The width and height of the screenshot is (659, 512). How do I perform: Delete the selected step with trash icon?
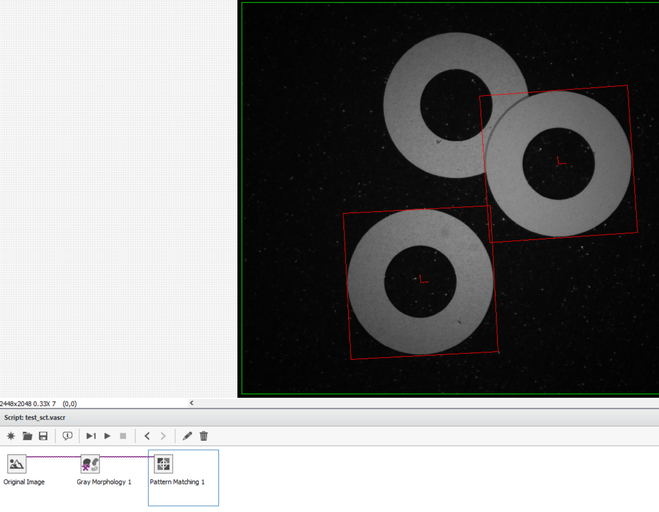[204, 436]
